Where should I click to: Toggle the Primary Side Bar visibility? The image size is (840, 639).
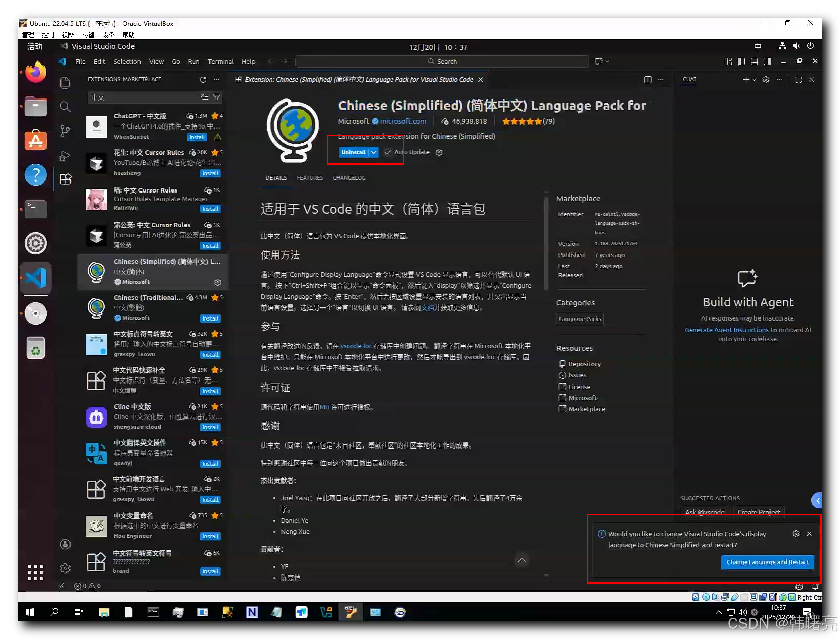click(741, 61)
